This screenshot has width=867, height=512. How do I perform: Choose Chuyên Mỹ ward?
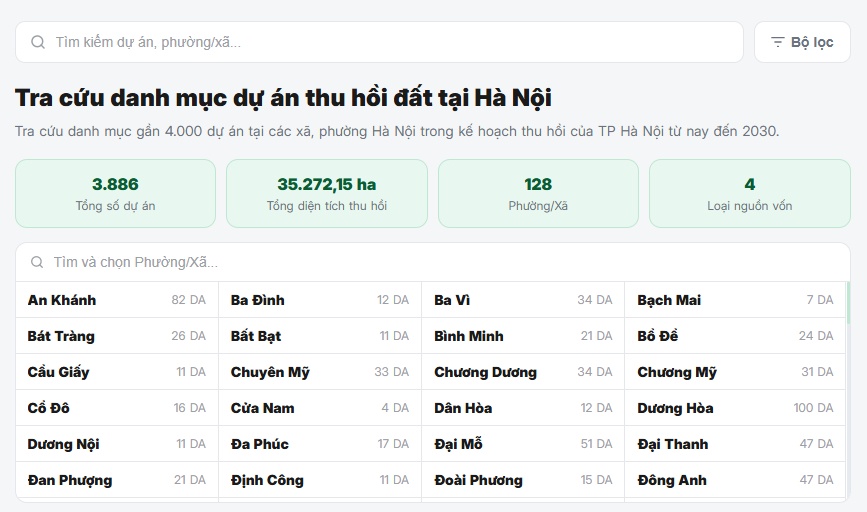click(320, 372)
